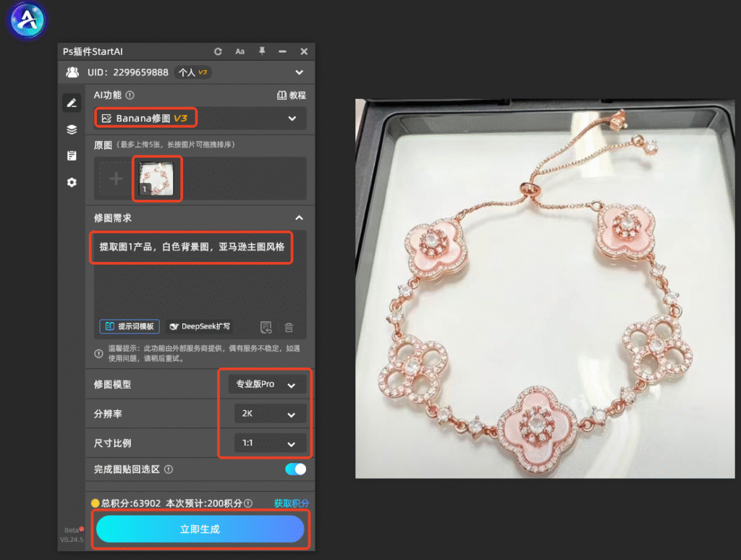Open the Banana修图 function dropdown
The width and height of the screenshot is (741, 560).
(x=200, y=118)
